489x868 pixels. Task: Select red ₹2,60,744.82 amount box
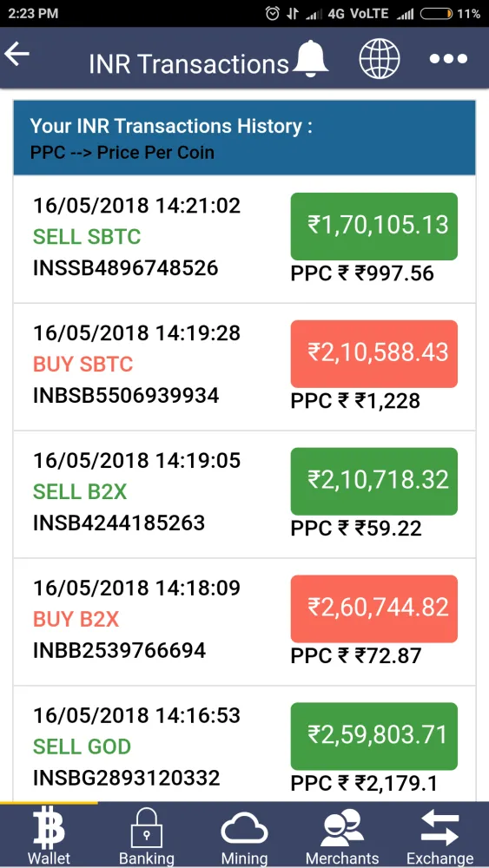[373, 609]
